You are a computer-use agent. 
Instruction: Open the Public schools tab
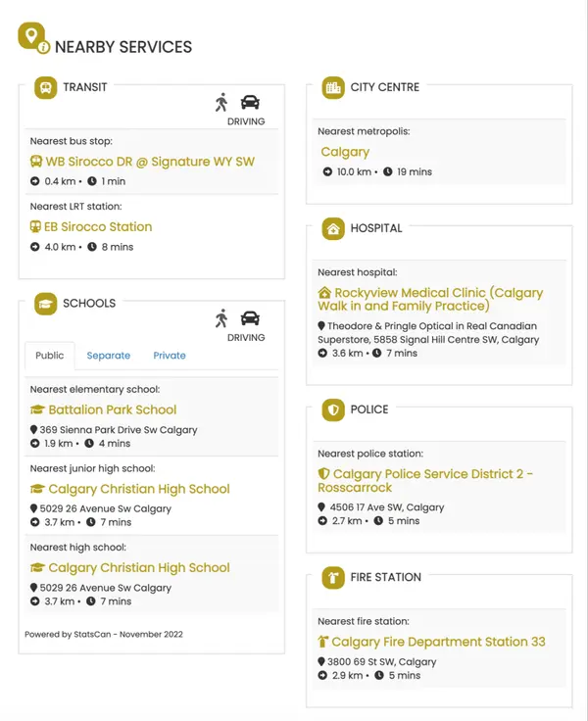(50, 356)
